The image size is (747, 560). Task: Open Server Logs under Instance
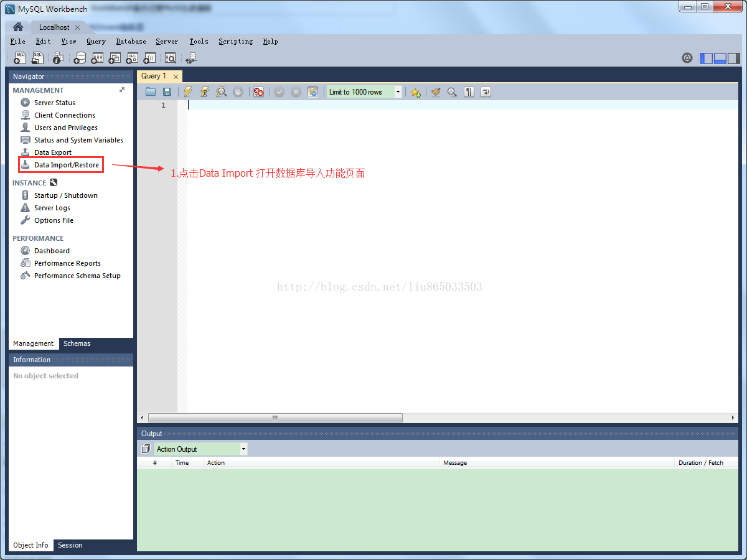52,208
